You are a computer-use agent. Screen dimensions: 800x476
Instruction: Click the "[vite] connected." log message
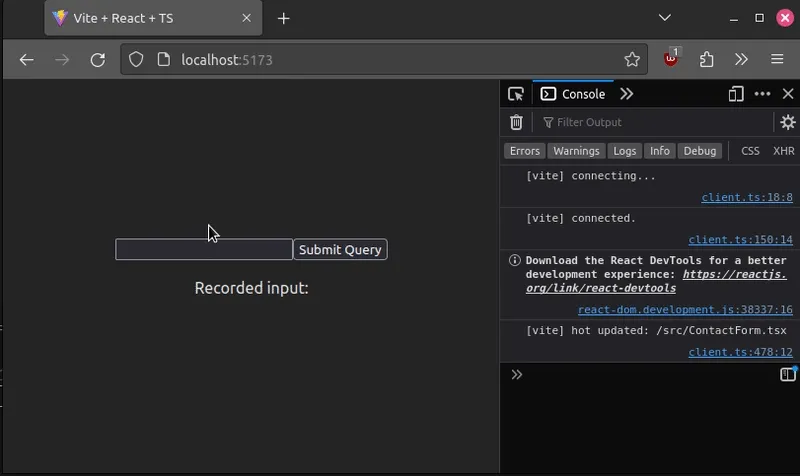(581, 218)
